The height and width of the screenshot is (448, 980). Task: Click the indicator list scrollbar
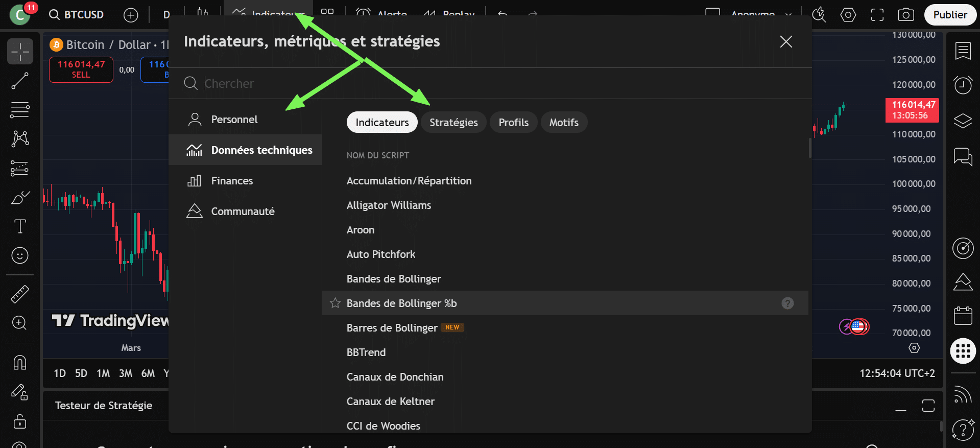[809, 148]
